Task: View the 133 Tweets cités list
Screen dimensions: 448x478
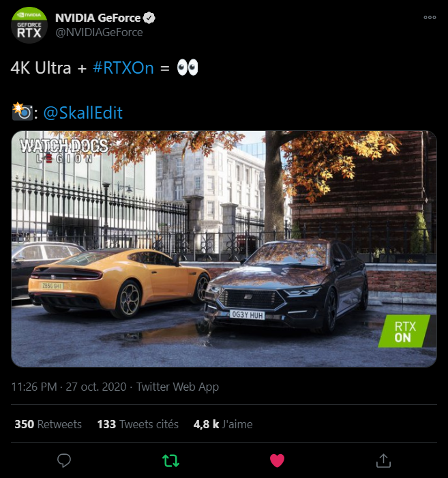Action: [x=138, y=424]
